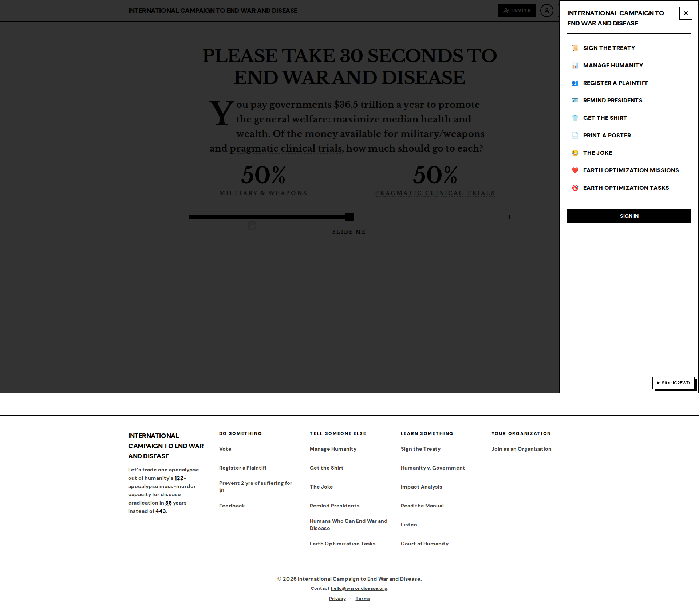The image size is (699, 616).
Task: Open the Listen footer link
Action: tap(409, 525)
